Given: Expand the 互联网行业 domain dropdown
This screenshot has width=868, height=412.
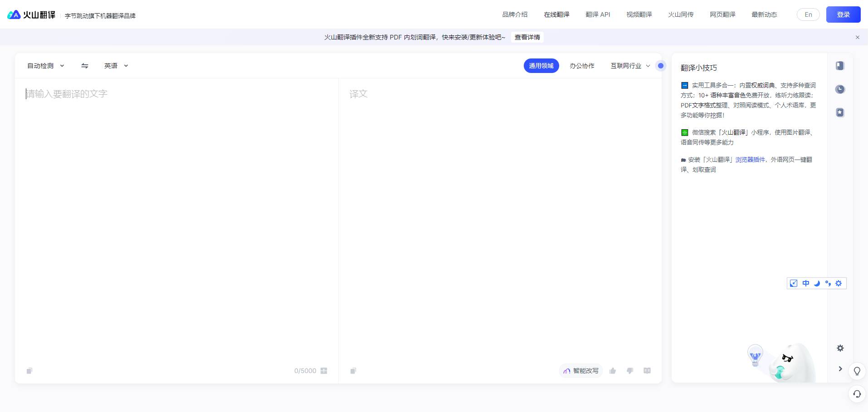Looking at the screenshot, I should [x=629, y=66].
